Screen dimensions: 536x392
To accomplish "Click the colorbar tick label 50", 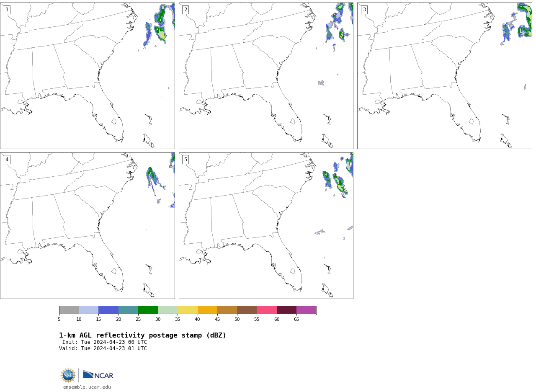I will tap(237, 320).
